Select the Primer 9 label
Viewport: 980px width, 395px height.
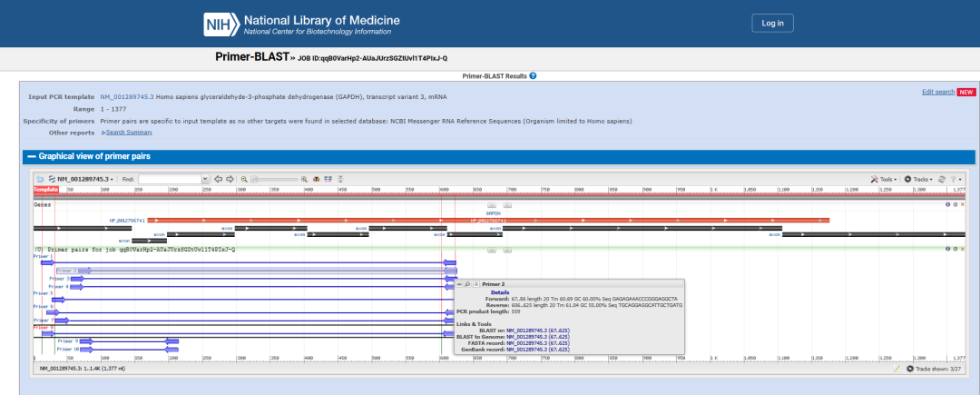click(x=67, y=341)
